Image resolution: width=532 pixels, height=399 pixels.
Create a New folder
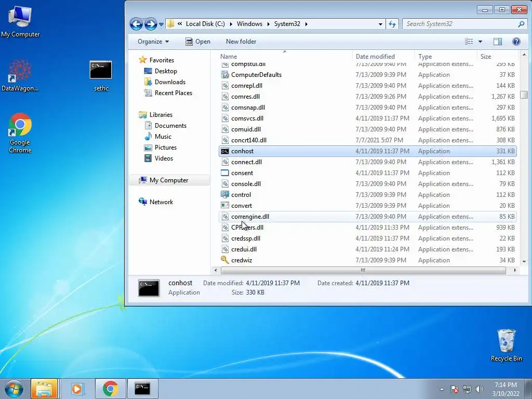click(x=241, y=42)
